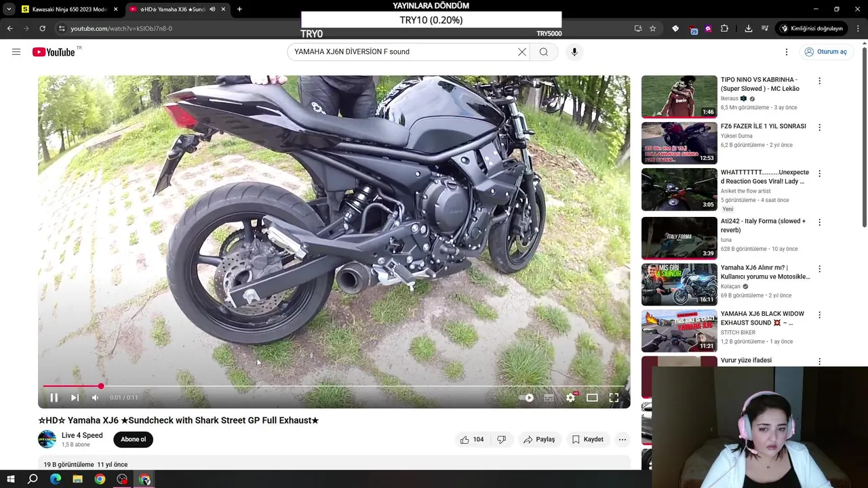
Task: Open Live 4 Speed channel avatar
Action: tap(47, 439)
